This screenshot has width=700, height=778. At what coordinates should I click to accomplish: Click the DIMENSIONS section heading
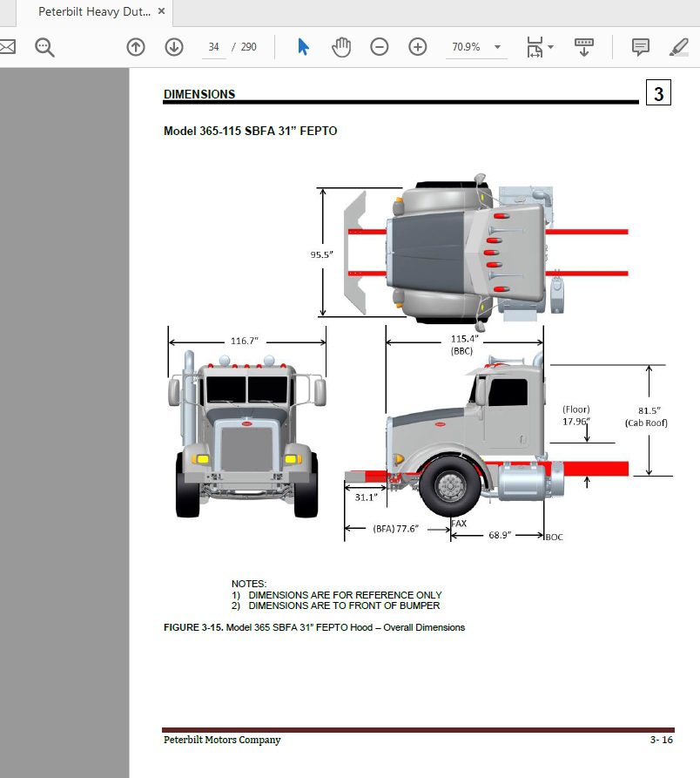[x=199, y=94]
